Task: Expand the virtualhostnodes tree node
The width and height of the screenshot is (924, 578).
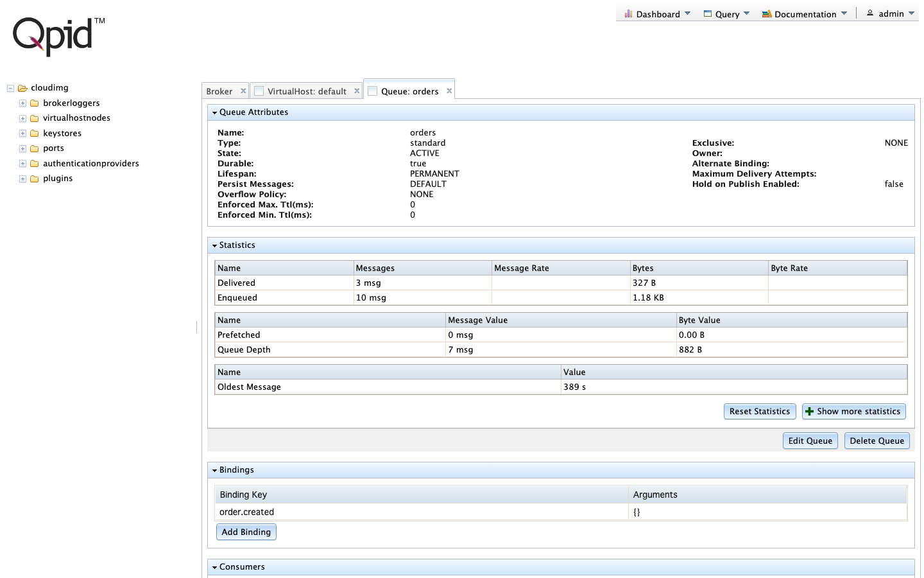Action: coord(22,118)
